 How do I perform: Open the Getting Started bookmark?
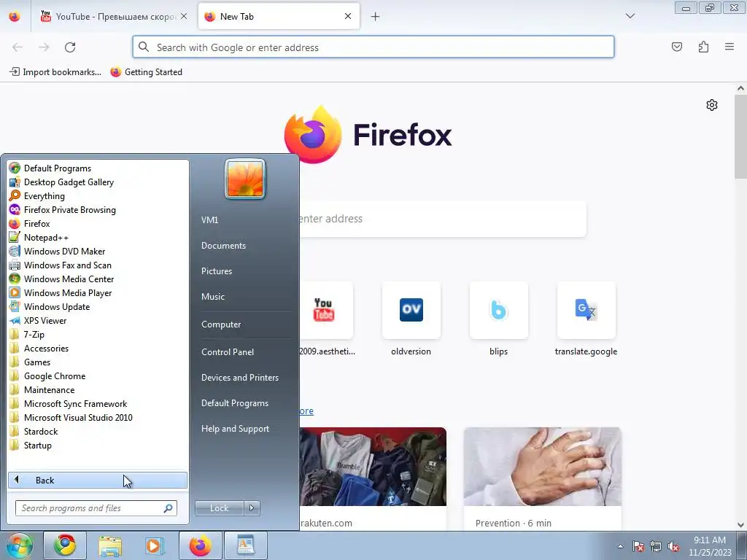[146, 72]
